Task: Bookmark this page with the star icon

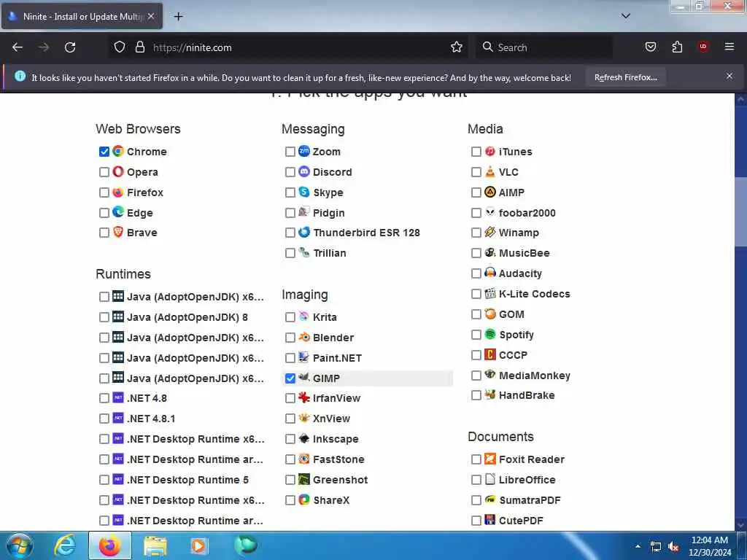Action: tap(457, 47)
